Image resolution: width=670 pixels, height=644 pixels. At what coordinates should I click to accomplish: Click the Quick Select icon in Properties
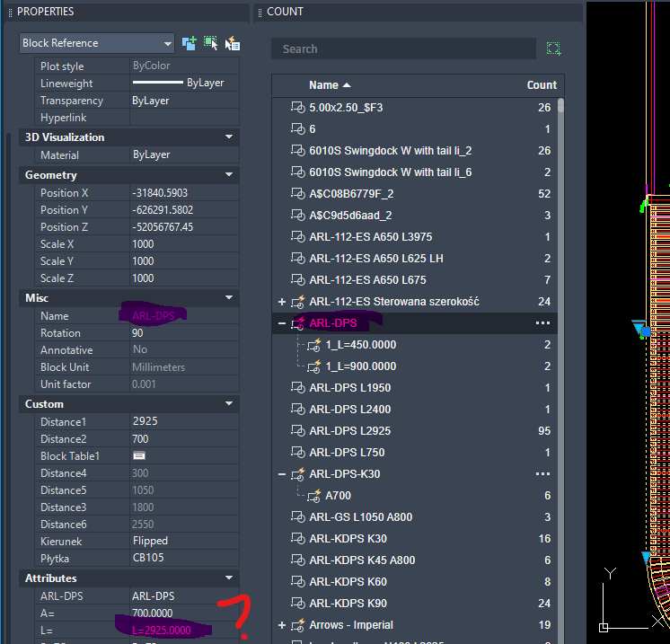233,43
